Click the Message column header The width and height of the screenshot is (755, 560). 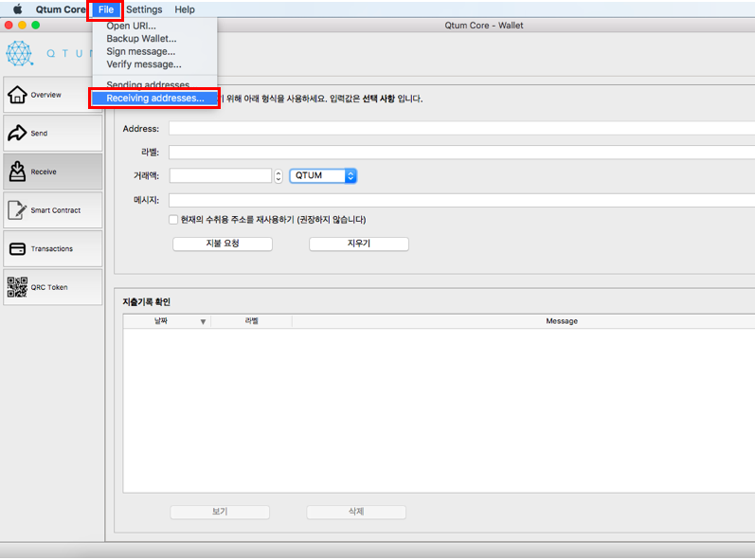pos(562,321)
